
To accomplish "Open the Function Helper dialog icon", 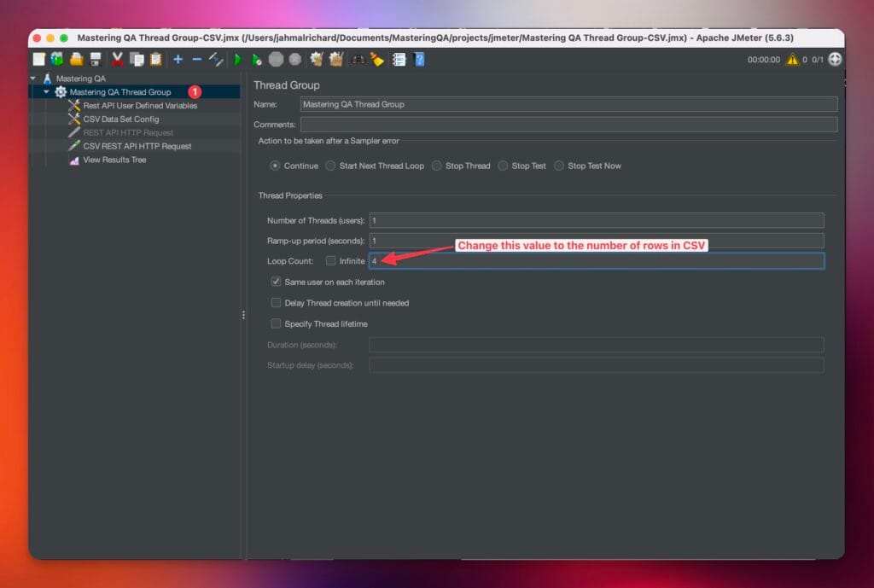I will tap(399, 59).
